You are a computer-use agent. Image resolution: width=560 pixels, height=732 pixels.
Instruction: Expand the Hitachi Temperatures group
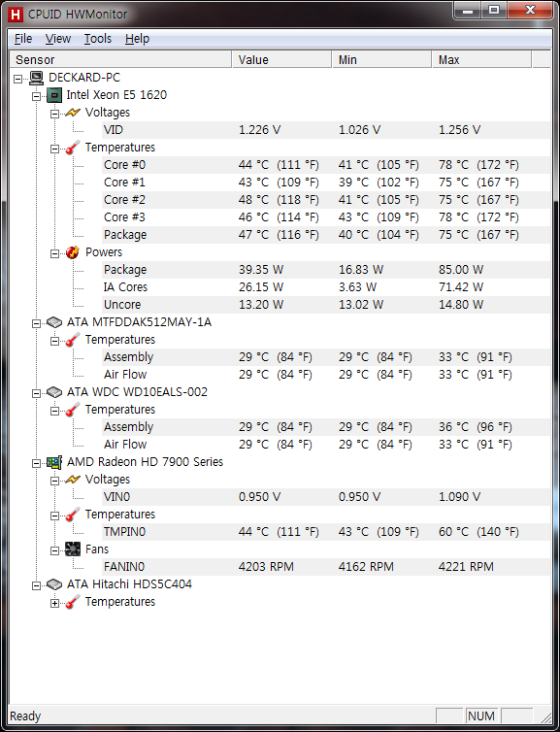pos(54,603)
